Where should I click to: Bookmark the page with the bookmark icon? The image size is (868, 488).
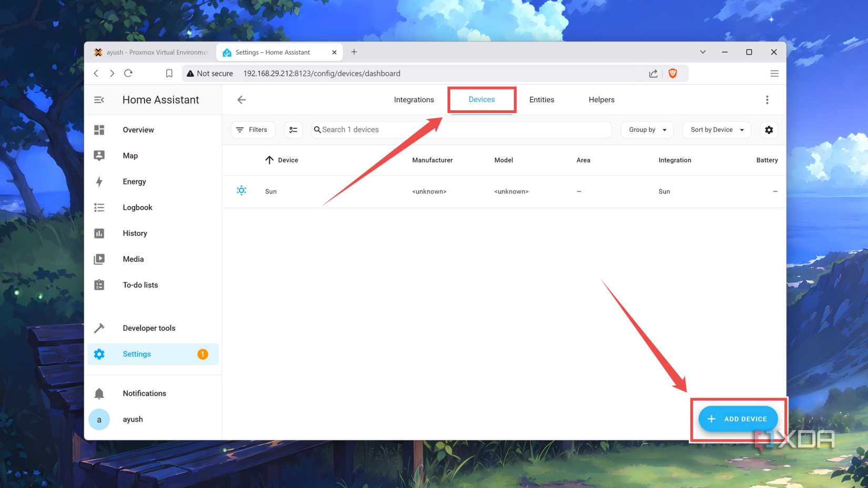point(169,74)
